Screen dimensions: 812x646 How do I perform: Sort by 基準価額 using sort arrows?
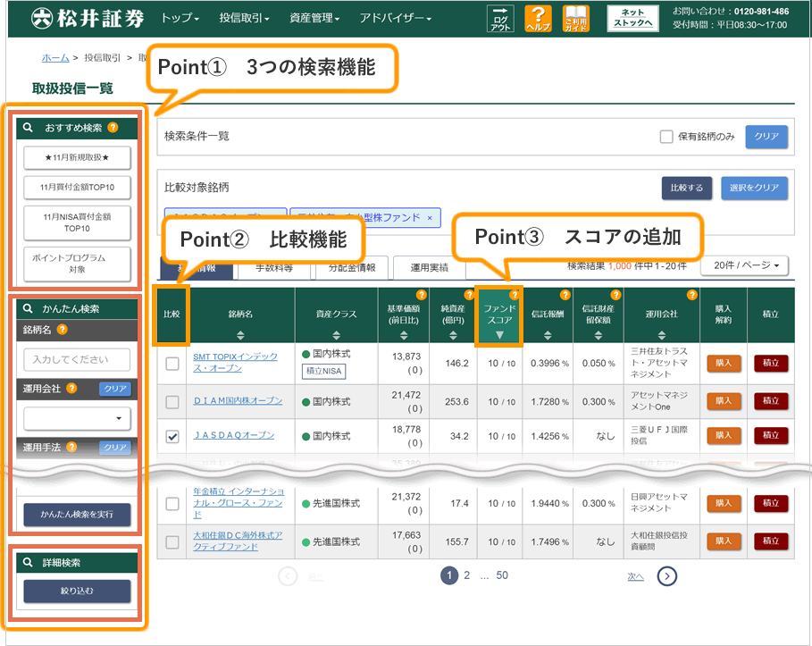(x=404, y=335)
